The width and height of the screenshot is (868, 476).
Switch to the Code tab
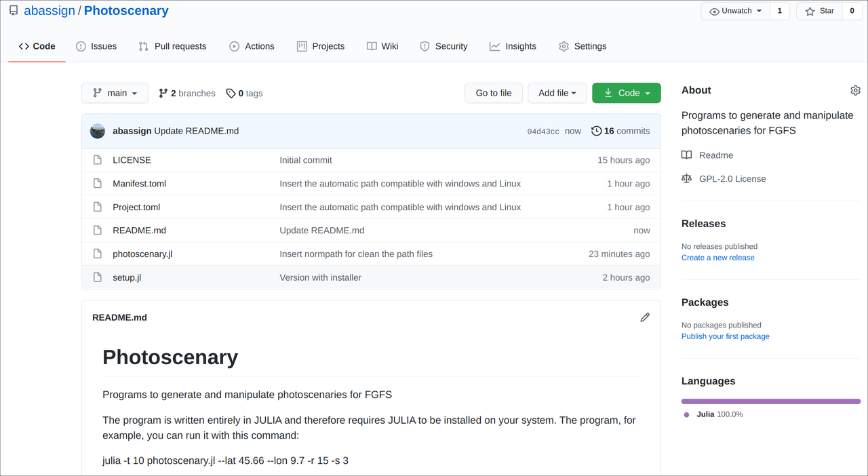point(37,46)
